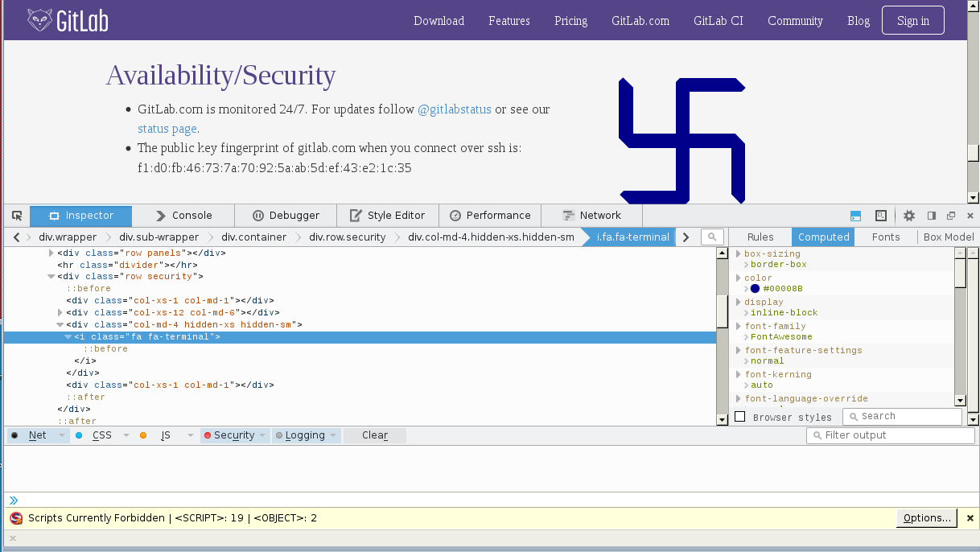Click the console prompt chevrons

[x=14, y=501]
